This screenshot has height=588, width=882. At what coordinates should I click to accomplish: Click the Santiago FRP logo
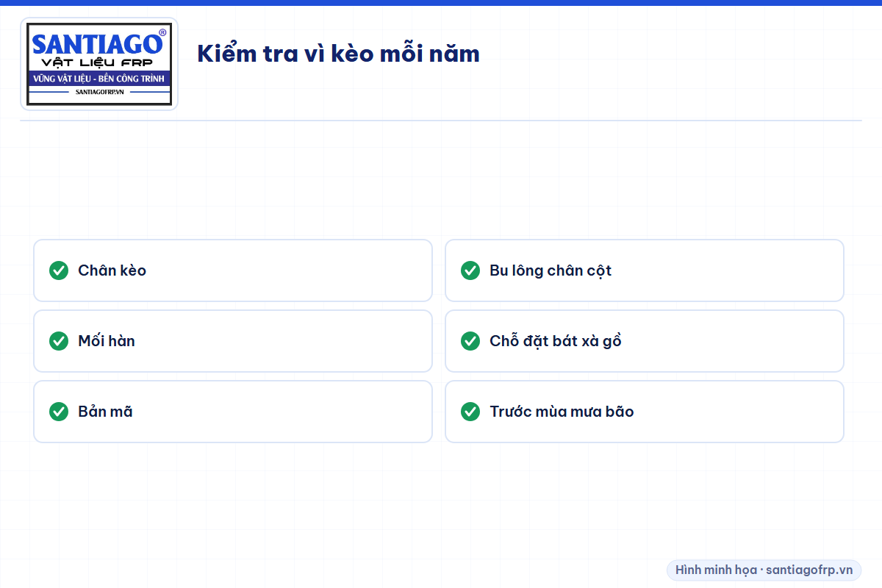coord(99,64)
